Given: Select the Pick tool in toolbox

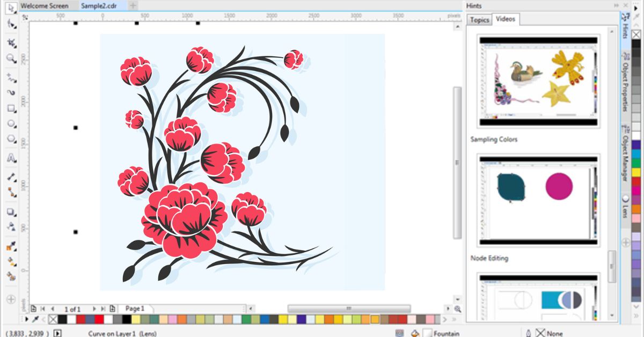Looking at the screenshot, I should (11, 9).
